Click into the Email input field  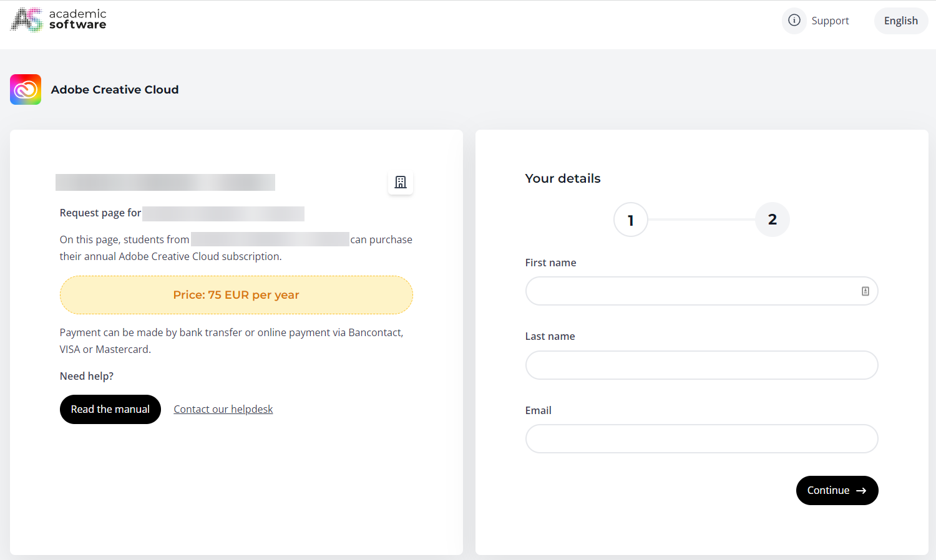click(701, 439)
